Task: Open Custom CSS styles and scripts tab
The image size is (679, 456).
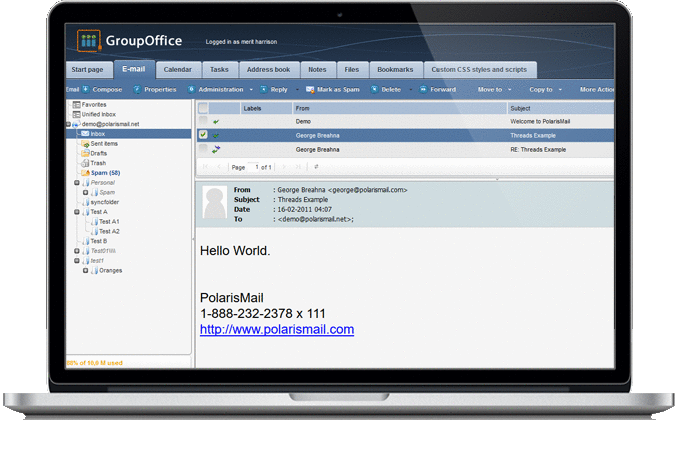Action: pyautogui.click(x=479, y=70)
